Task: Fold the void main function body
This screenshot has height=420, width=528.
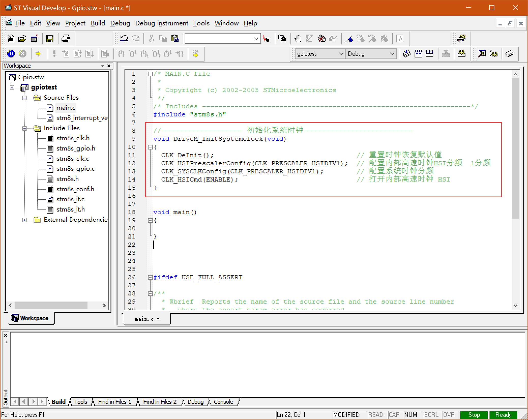Action: [x=150, y=220]
